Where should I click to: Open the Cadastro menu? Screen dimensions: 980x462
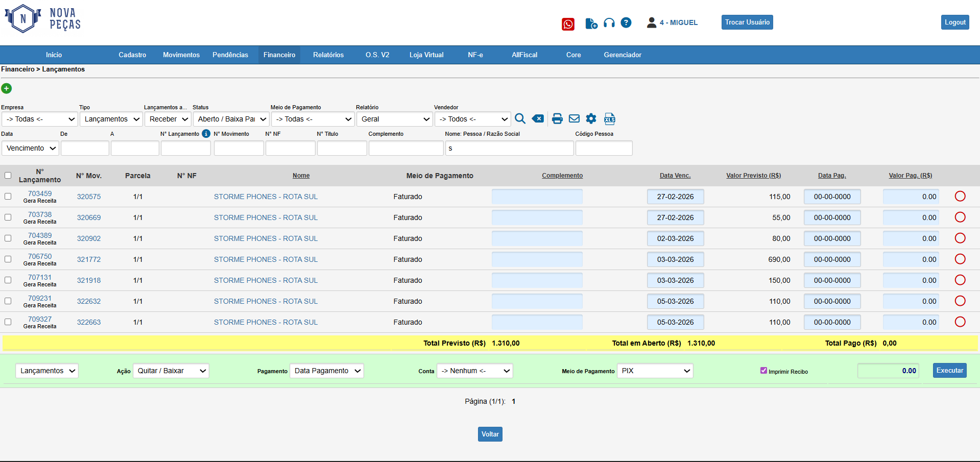point(132,55)
